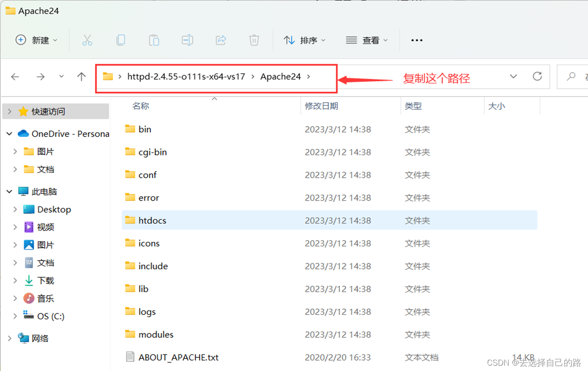Screen dimensions: 588x371
Task: Collapse the 此电脑 tree node
Action: click(x=9, y=191)
